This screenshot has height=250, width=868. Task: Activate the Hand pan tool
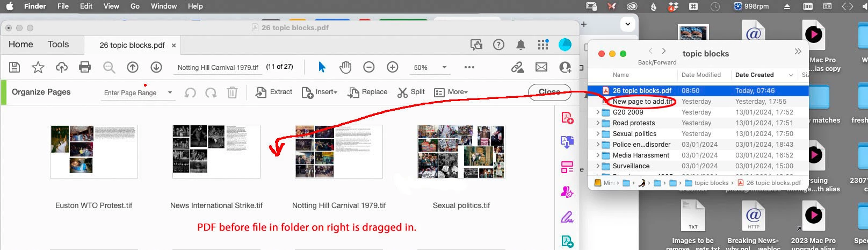click(x=345, y=67)
